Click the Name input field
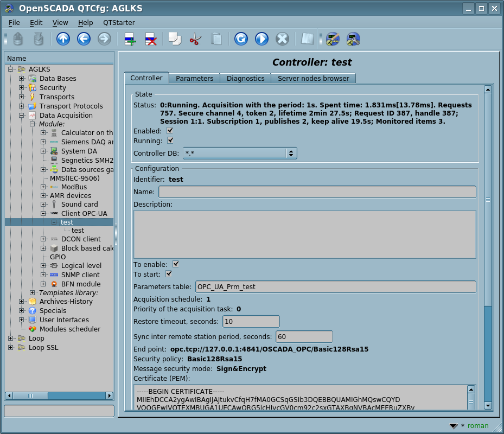The width and height of the screenshot is (504, 434). click(317, 192)
